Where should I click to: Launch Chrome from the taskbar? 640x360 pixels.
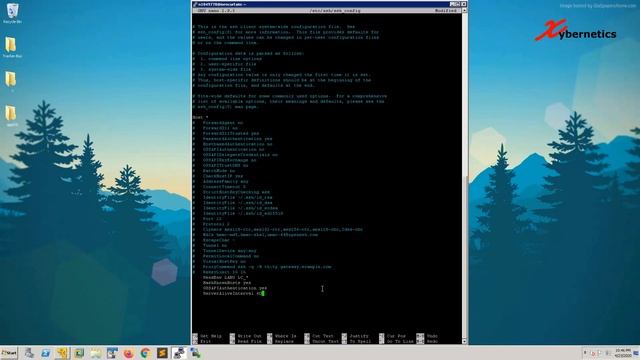pyautogui.click(x=145, y=353)
